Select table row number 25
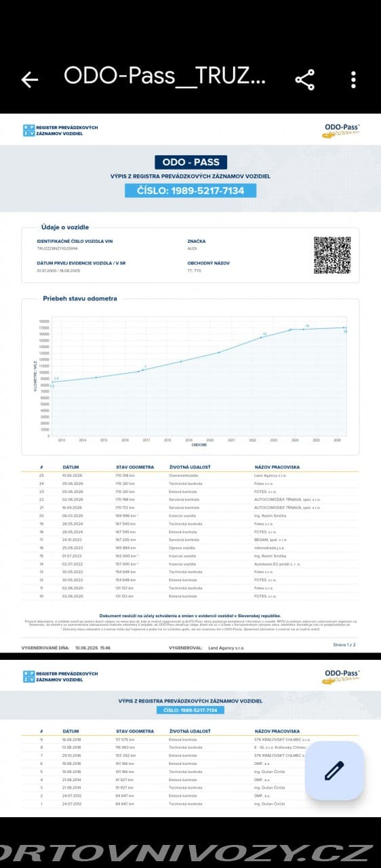Image resolution: width=381 pixels, height=868 pixels. (190, 476)
